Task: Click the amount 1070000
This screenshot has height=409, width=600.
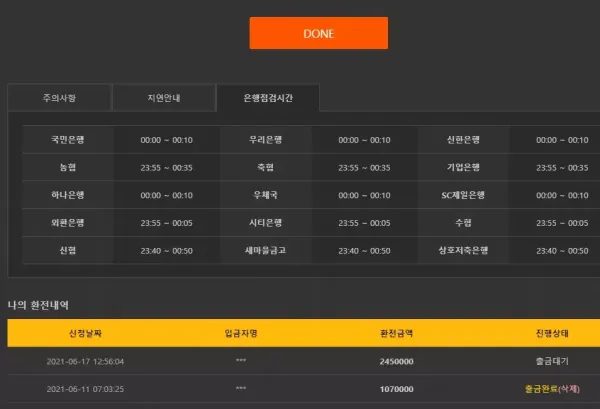Action: pyautogui.click(x=396, y=389)
